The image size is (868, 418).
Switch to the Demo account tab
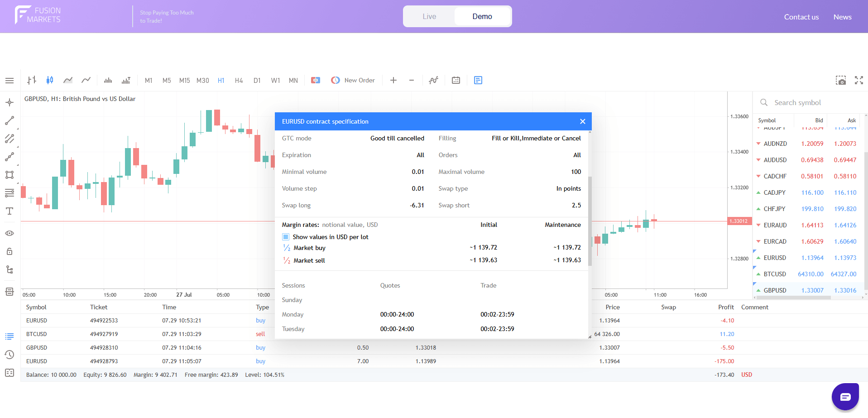tap(482, 16)
